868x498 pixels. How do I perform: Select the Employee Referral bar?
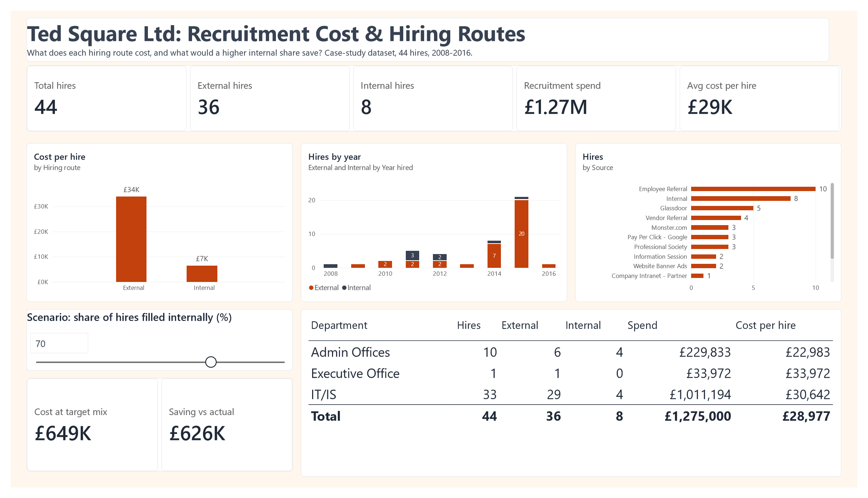[753, 189]
